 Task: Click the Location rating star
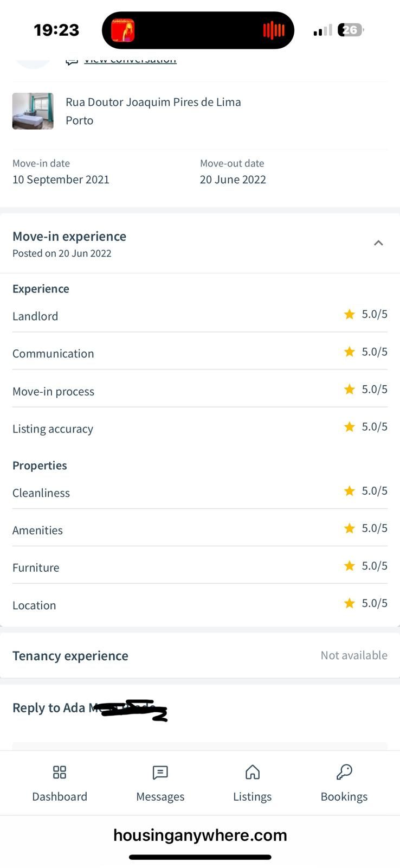tap(350, 603)
